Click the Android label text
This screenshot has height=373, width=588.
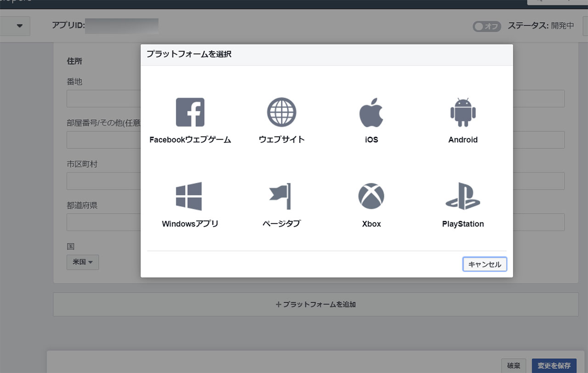(463, 140)
